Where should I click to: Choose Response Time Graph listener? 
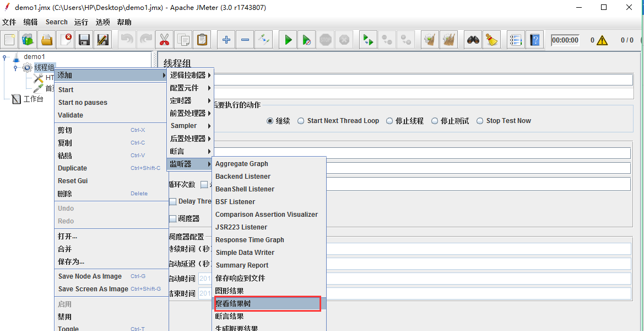269,240
